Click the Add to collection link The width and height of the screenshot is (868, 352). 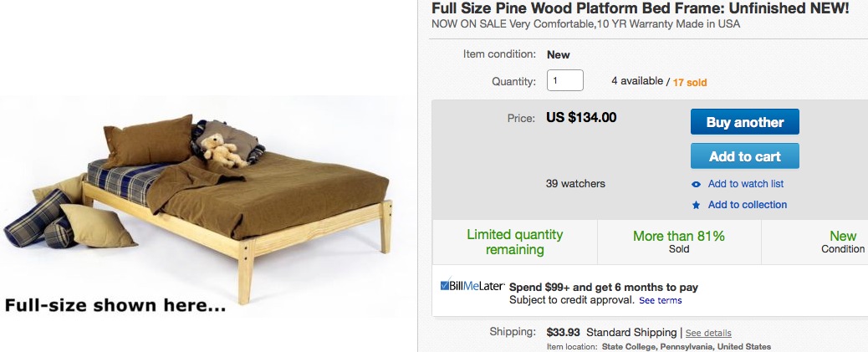coord(747,205)
